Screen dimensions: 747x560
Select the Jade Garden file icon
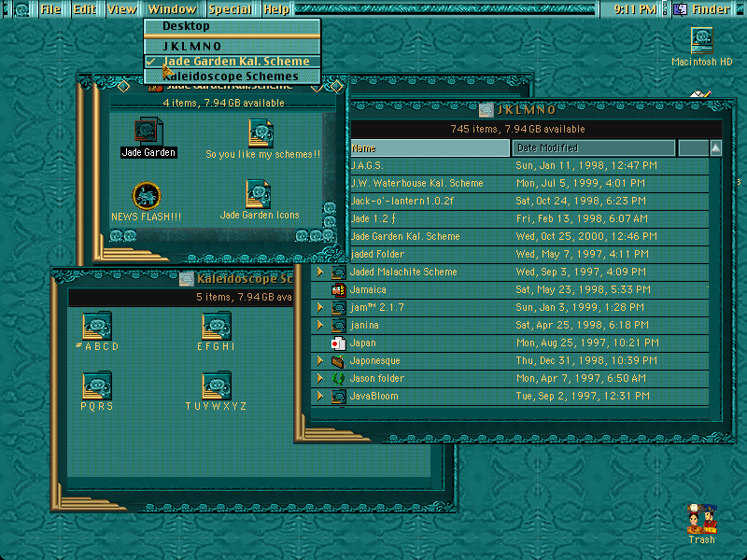(148, 132)
